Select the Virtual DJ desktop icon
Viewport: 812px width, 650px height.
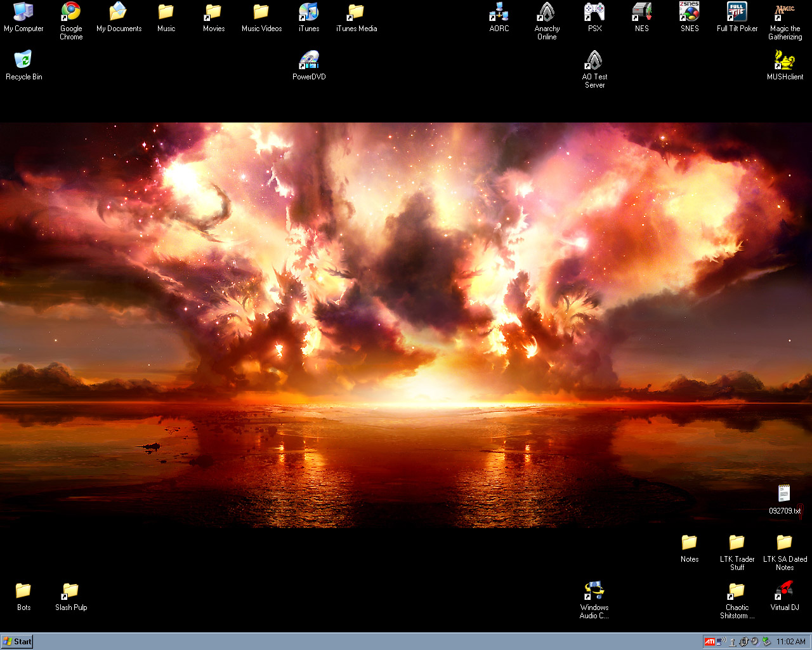pos(785,592)
